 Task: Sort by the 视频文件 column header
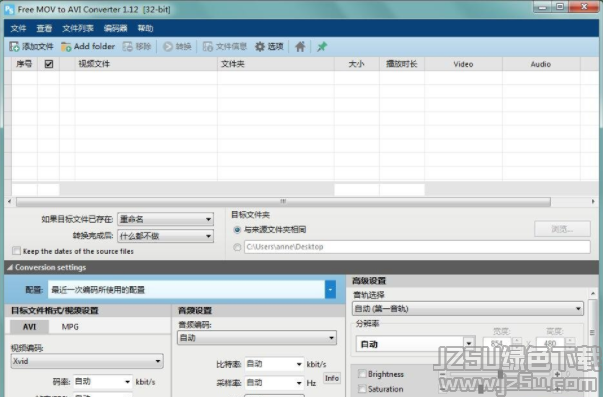point(146,64)
